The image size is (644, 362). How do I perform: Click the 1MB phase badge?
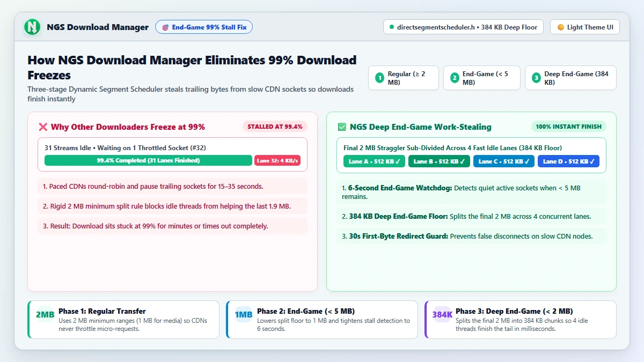244,315
